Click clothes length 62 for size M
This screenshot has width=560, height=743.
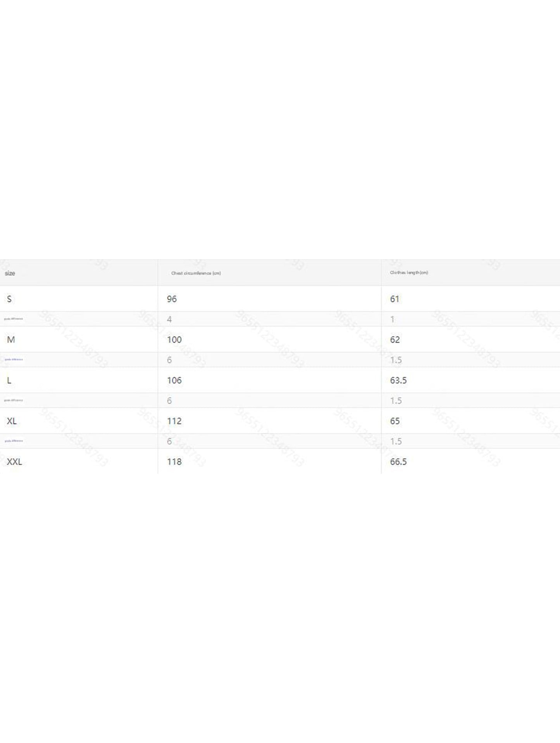pyautogui.click(x=395, y=340)
